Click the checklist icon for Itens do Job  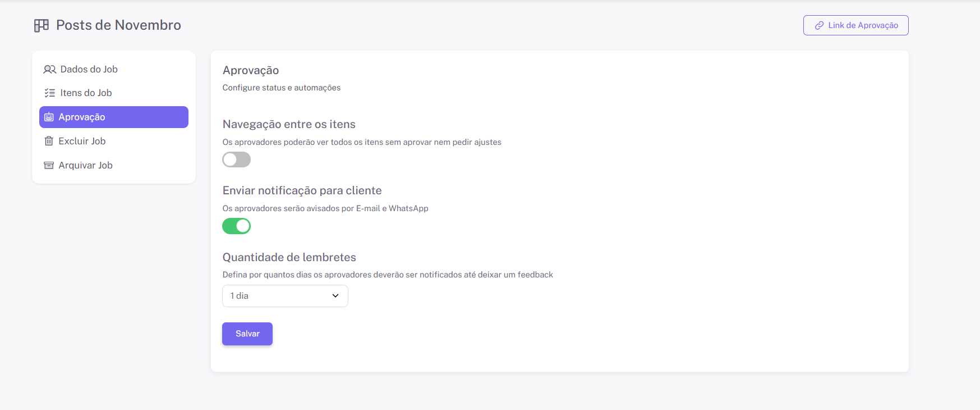pyautogui.click(x=49, y=93)
